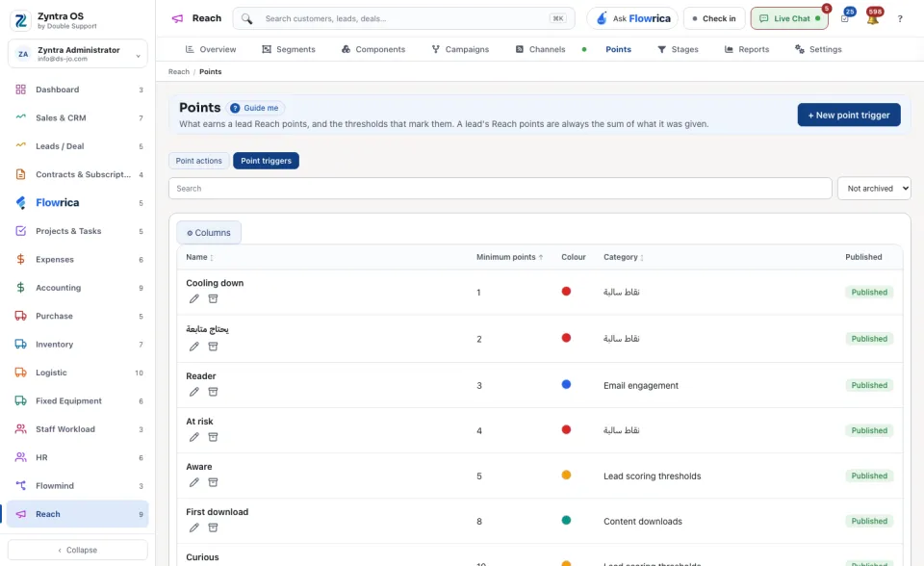Archive the At risk trigger
Screen dimensions: 924x566
coord(213,437)
